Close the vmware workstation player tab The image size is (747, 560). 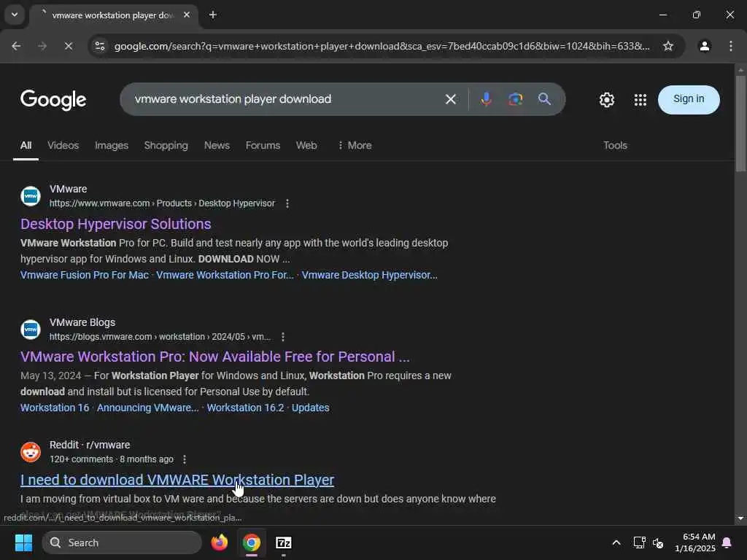coord(187,15)
